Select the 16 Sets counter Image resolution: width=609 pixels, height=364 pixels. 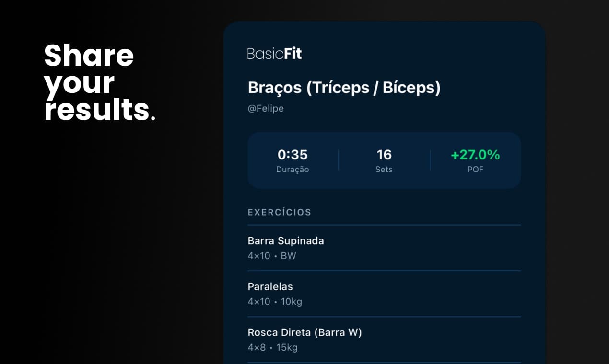tap(384, 154)
